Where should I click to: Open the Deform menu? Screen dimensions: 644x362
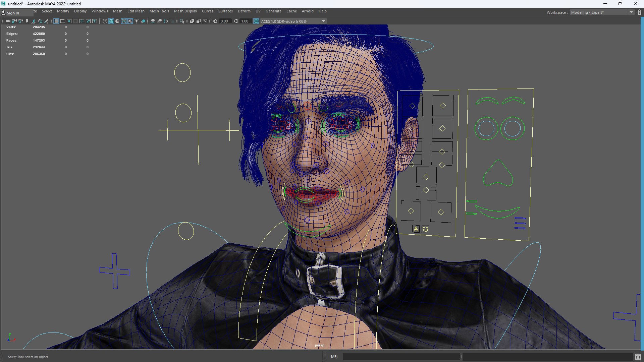244,11
